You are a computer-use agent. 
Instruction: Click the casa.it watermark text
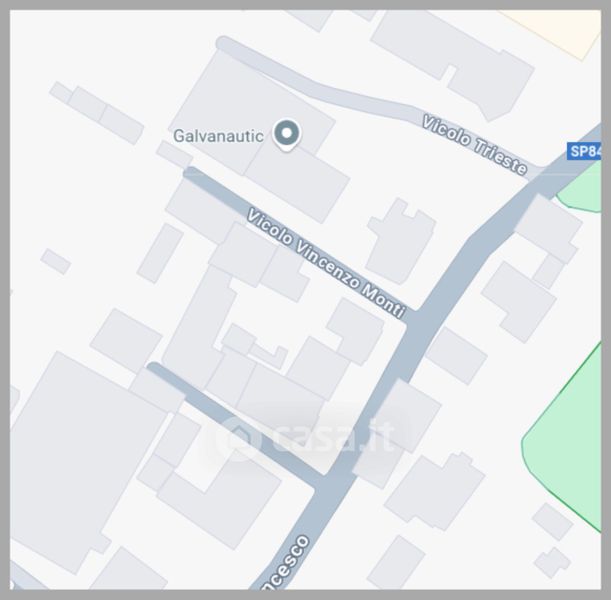point(334,435)
